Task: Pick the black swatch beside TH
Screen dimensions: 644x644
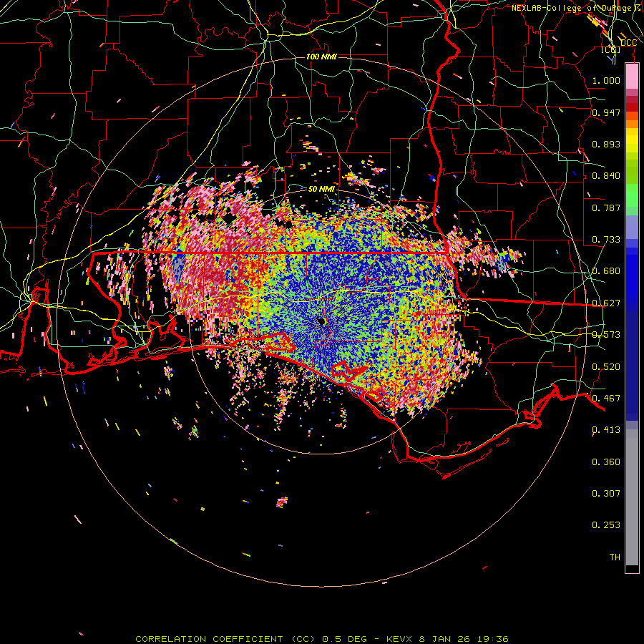Action: click(632, 568)
